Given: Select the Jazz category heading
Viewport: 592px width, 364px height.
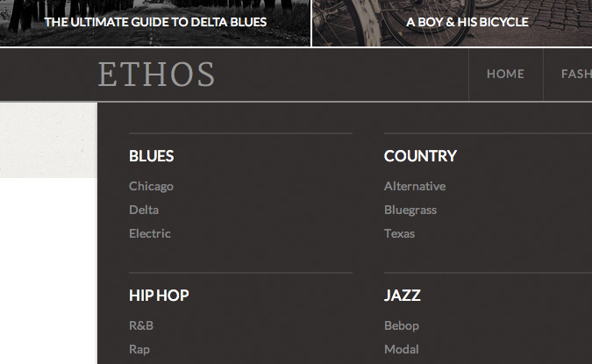Looking at the screenshot, I should 403,296.
